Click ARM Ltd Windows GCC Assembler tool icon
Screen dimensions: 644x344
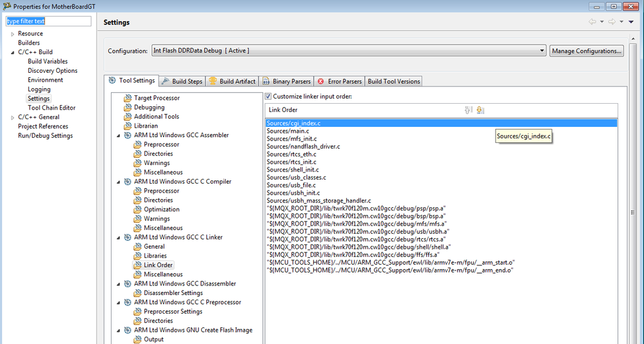[x=128, y=135]
